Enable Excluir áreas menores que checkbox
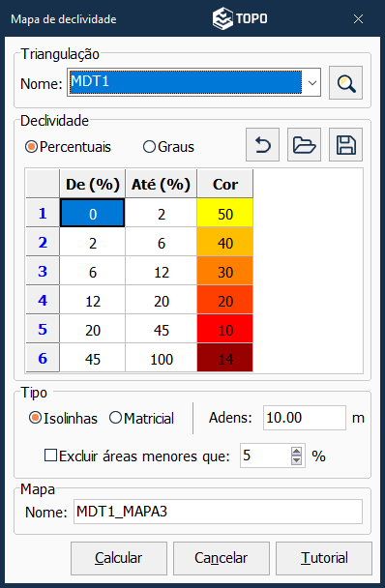The image size is (385, 588). click(x=50, y=456)
